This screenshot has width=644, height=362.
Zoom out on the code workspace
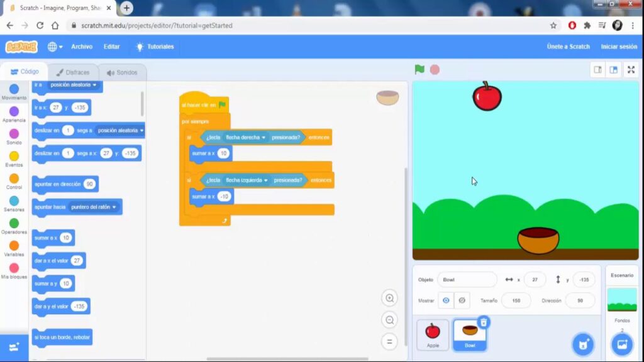[390, 320]
